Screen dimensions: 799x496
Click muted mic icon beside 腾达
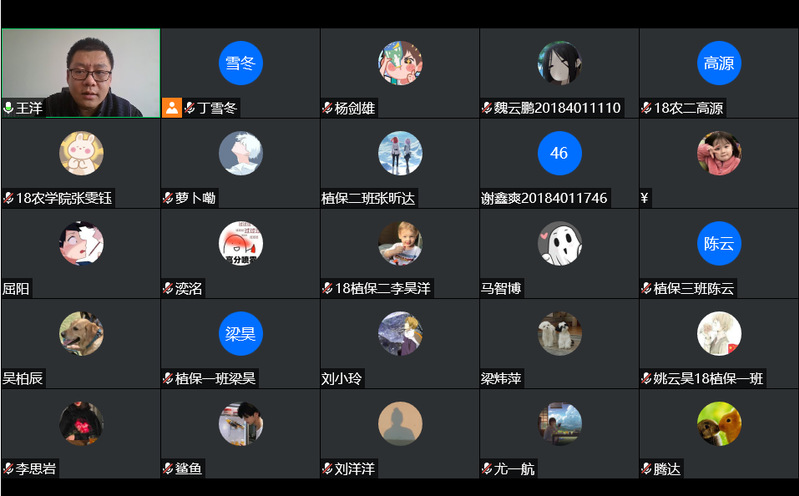[x=646, y=468]
